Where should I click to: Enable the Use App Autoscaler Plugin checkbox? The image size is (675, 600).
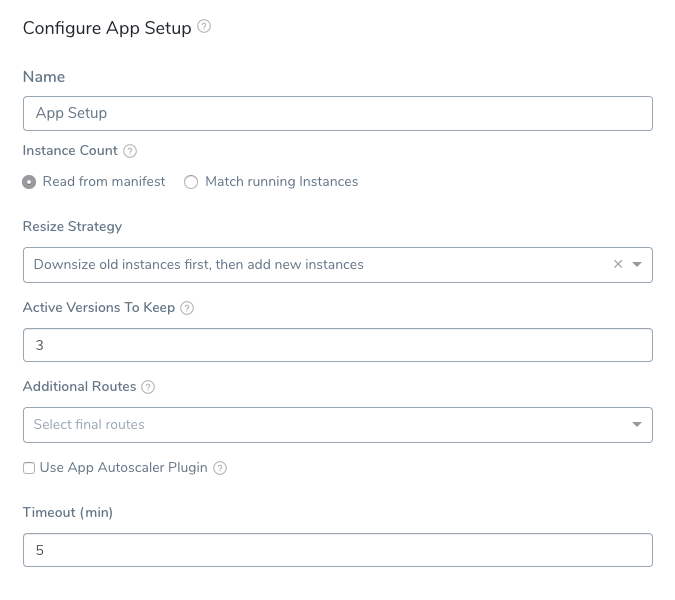29,468
